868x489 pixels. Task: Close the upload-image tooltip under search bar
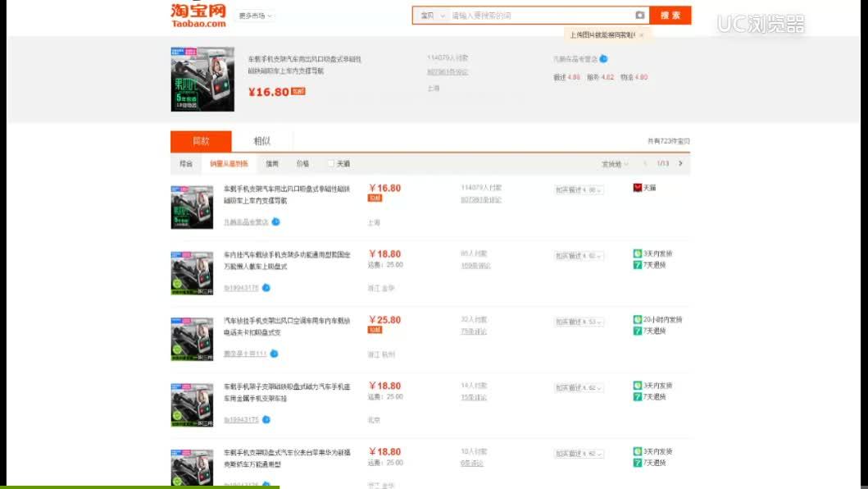[641, 35]
